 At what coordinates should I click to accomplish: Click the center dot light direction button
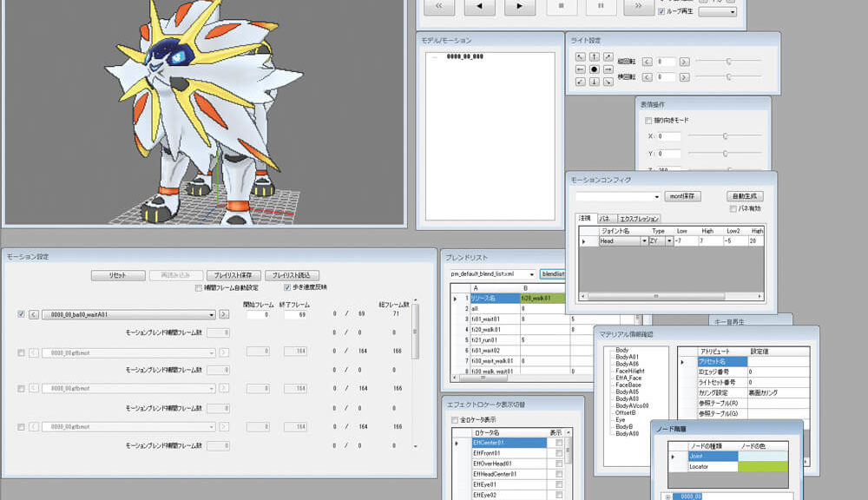click(594, 69)
